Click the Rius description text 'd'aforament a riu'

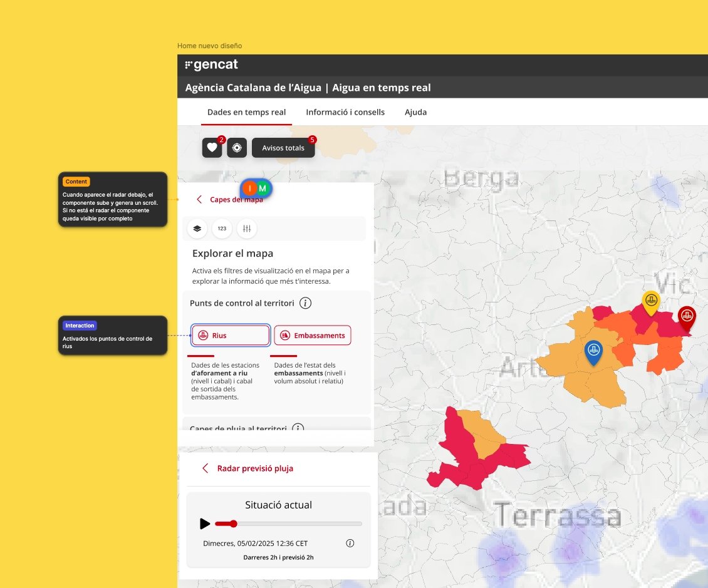pos(219,373)
